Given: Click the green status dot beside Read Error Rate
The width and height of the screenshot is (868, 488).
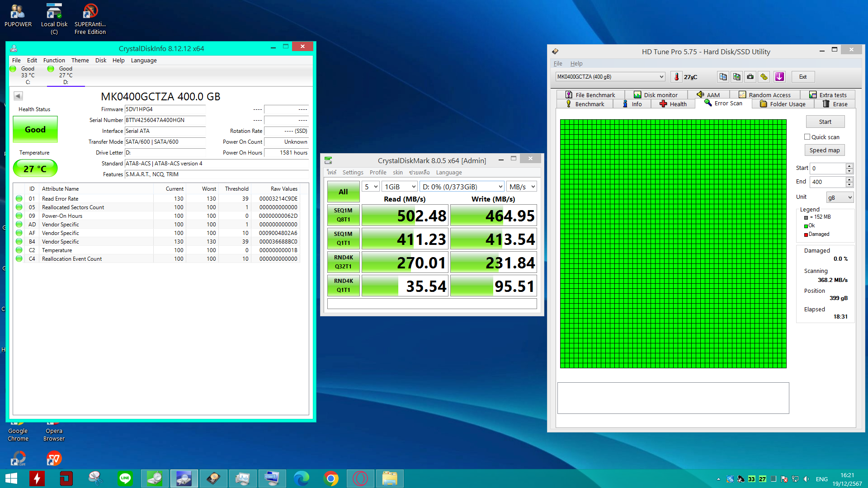Looking at the screenshot, I should coord(19,198).
